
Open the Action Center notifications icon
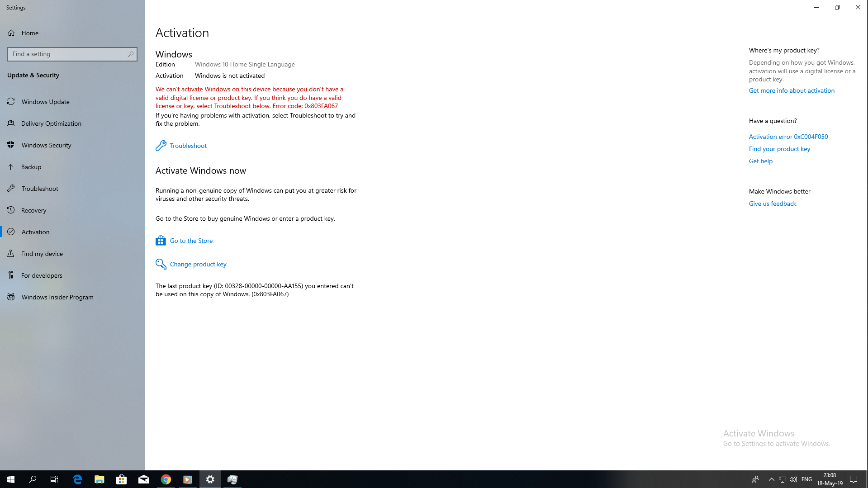854,479
